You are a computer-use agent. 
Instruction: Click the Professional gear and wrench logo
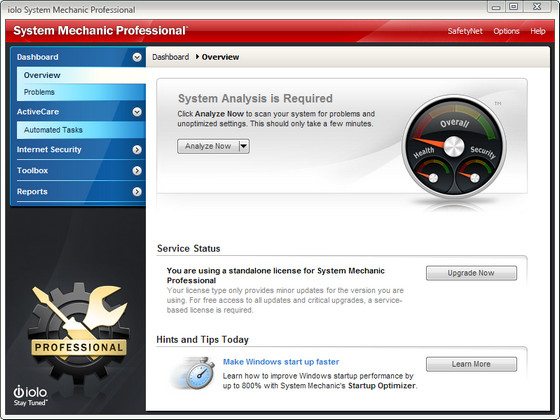79,332
